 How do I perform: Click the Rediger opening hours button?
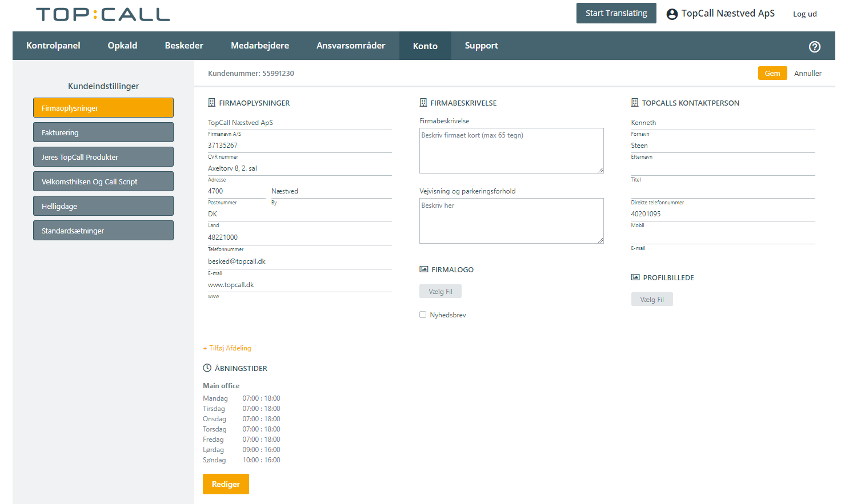tap(226, 484)
